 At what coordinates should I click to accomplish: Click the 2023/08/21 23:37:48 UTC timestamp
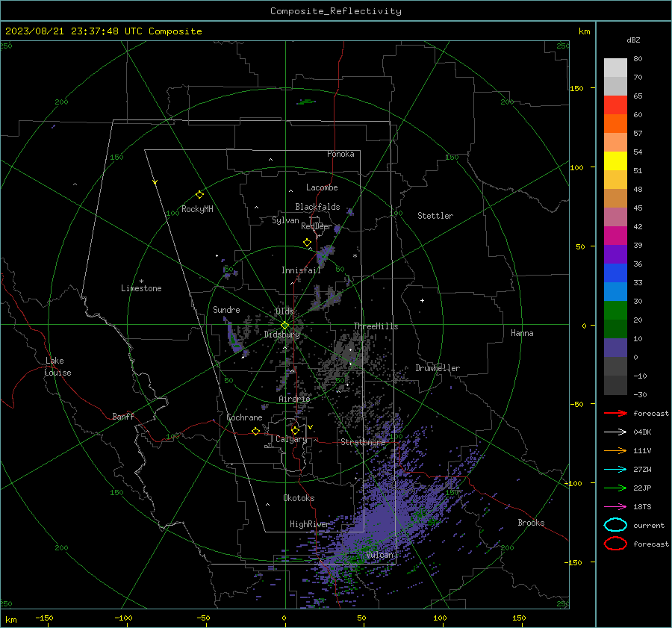point(74,31)
